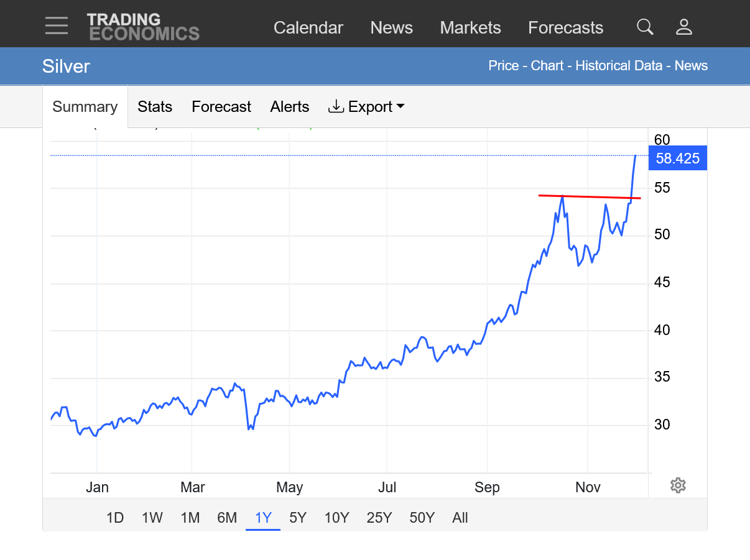Select the Alerts tab
The height and width of the screenshot is (560, 750).
pyautogui.click(x=290, y=107)
